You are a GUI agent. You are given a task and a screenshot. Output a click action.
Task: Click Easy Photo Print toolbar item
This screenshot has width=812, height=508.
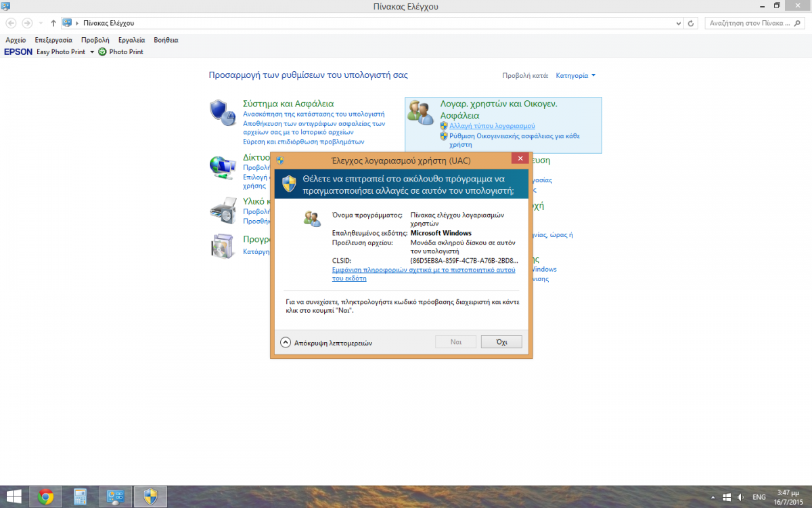click(x=61, y=51)
